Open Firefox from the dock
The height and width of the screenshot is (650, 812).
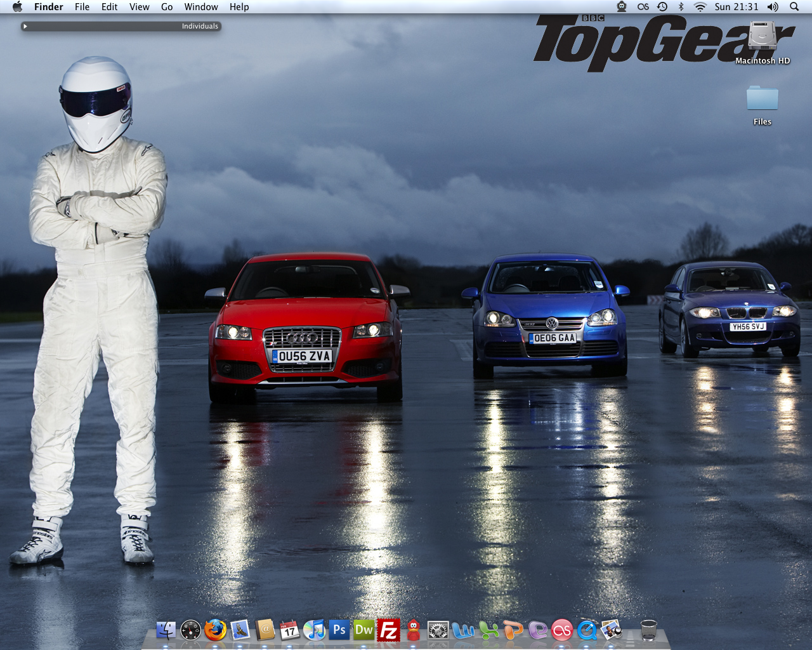(x=216, y=630)
